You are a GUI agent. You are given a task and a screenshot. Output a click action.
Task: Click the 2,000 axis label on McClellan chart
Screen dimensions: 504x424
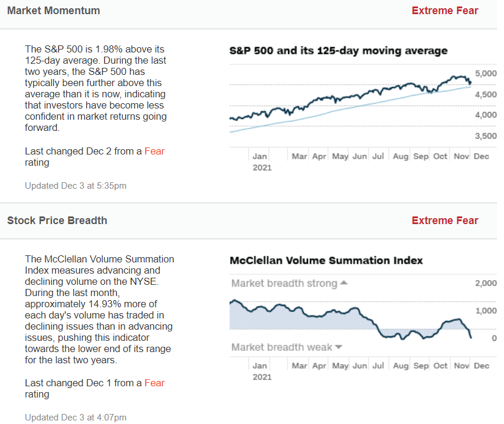pos(486,283)
